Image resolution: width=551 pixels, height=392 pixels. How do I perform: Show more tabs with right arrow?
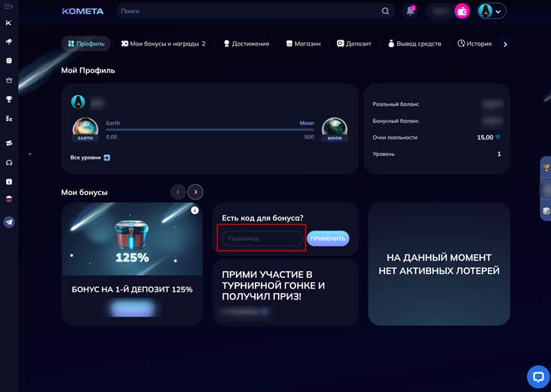point(505,44)
